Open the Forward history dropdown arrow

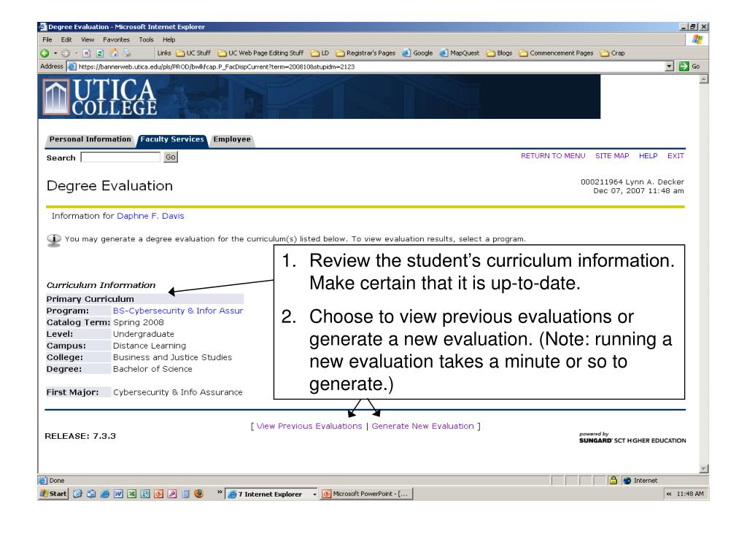pos(76,53)
